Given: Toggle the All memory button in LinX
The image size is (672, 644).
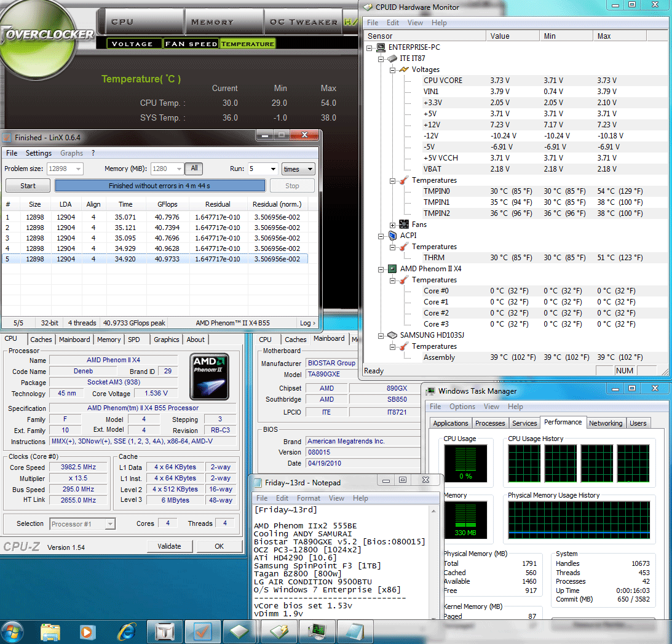Looking at the screenshot, I should (x=194, y=169).
